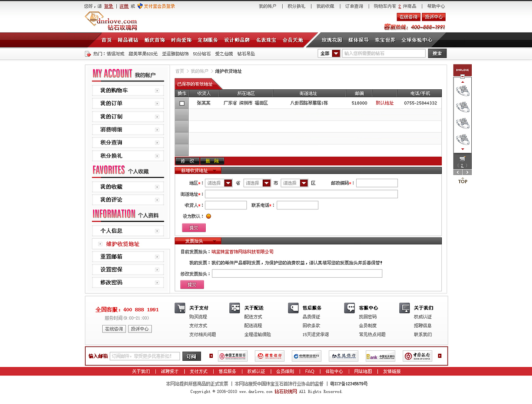The height and width of the screenshot is (404, 532).
Task: Jump to TOP of the page
Action: click(x=463, y=181)
